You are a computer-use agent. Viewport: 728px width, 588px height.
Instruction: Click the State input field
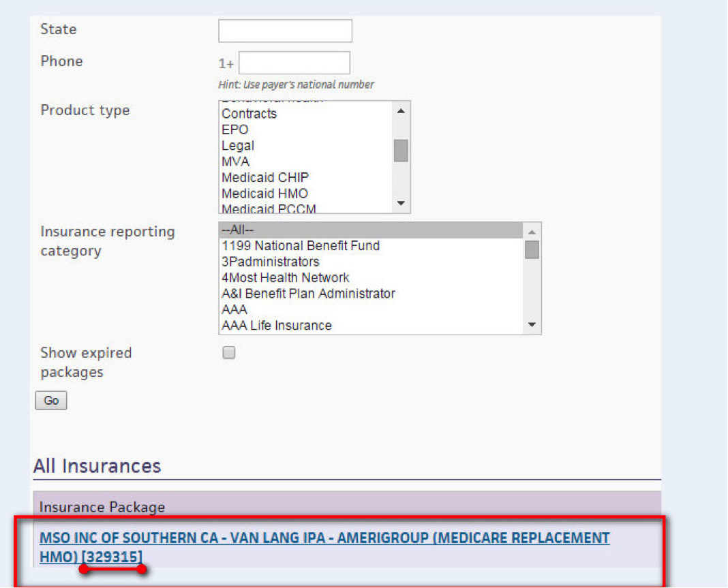[x=285, y=31]
